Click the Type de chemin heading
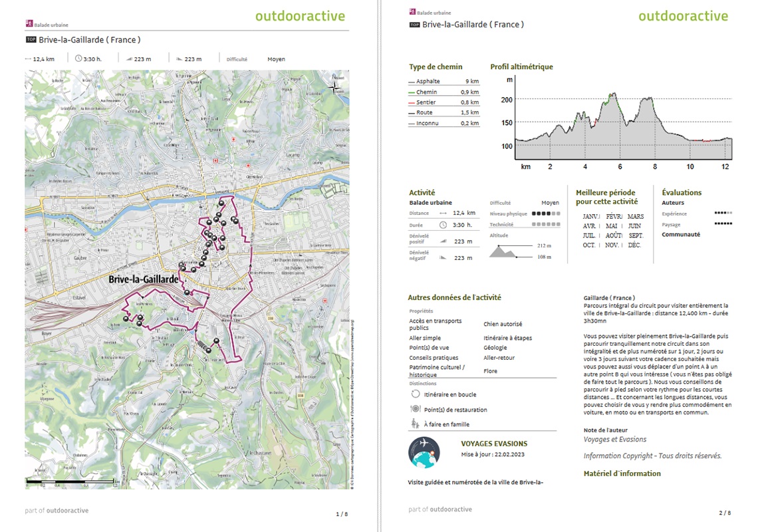This screenshot has width=758, height=532. coord(436,66)
